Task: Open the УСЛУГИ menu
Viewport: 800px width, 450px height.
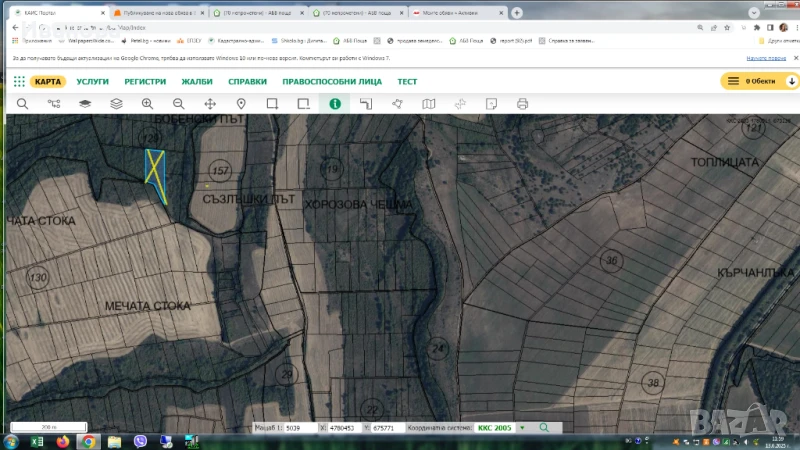Action: click(x=93, y=81)
